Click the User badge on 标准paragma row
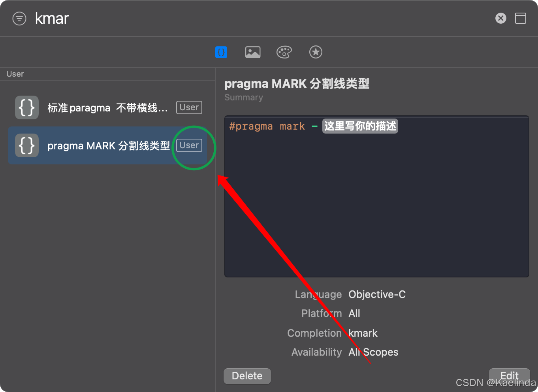Image resolution: width=538 pixels, height=392 pixels. (x=189, y=107)
